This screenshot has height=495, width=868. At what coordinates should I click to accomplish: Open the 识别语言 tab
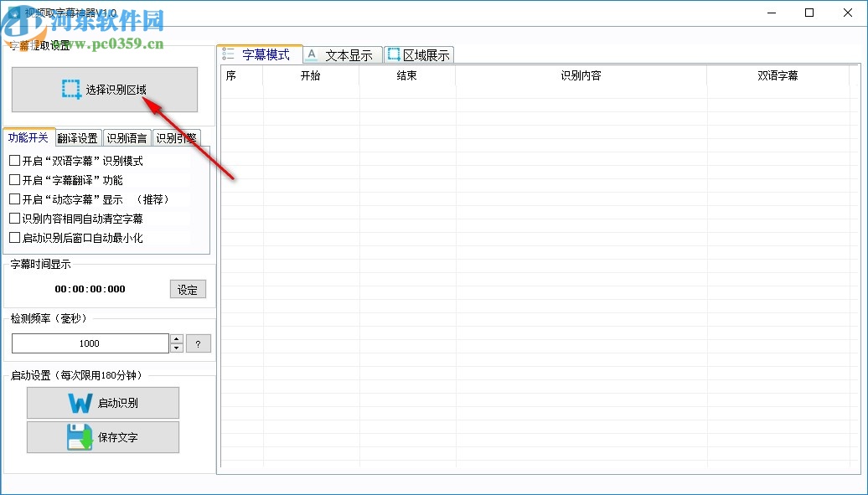127,138
